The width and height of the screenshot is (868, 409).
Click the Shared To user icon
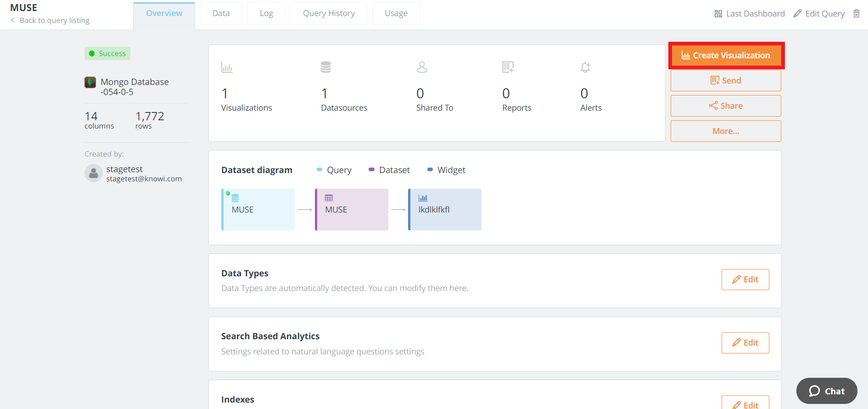pos(421,67)
